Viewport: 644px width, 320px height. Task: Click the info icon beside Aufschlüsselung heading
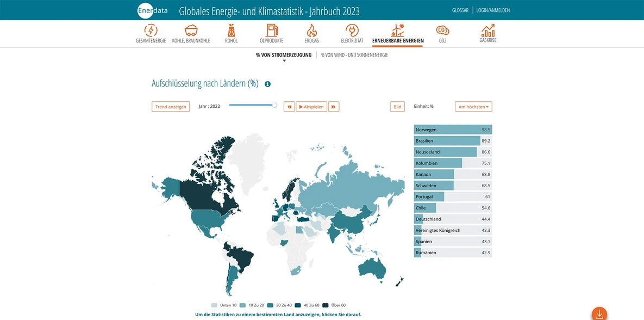[x=267, y=84]
